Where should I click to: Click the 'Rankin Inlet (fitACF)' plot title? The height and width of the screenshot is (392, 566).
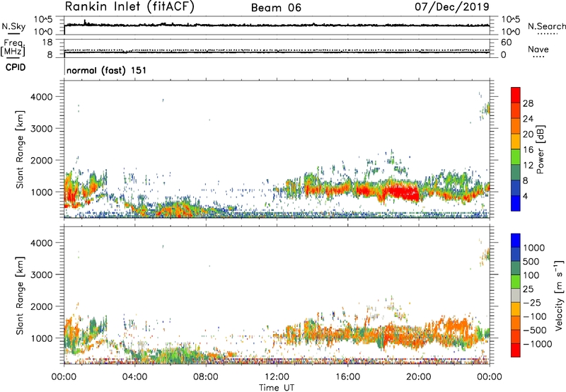coord(129,7)
